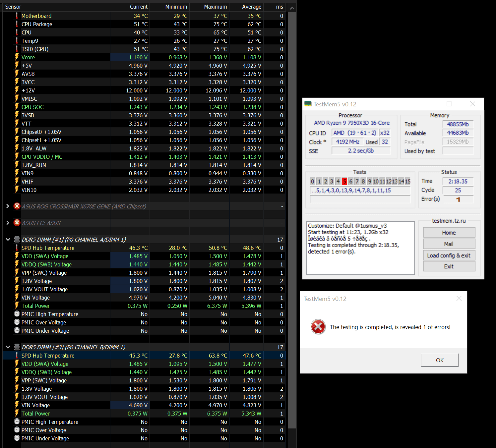
Task: Click the Exit button in TestMem5
Action: click(x=449, y=266)
